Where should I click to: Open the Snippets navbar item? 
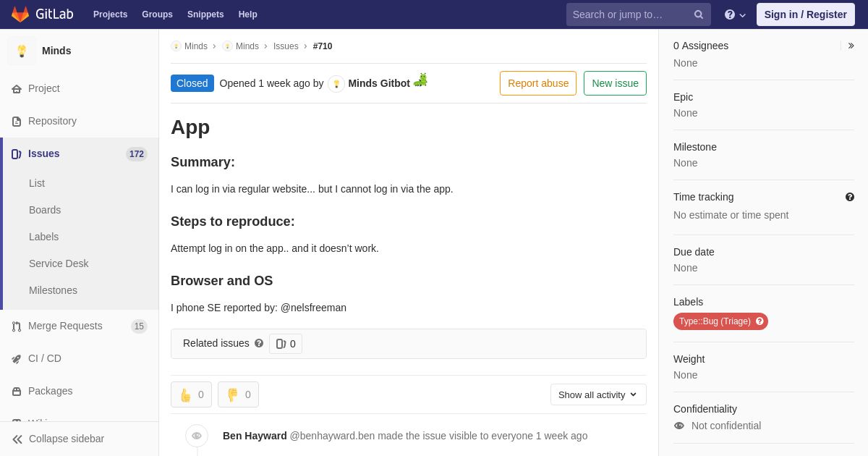205,14
